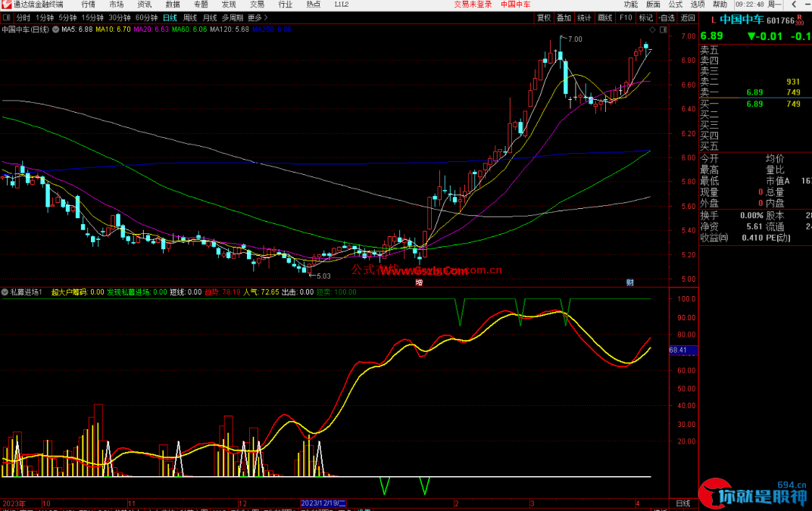Open the 资讯 menu
The height and width of the screenshot is (511, 812).
(x=145, y=4)
